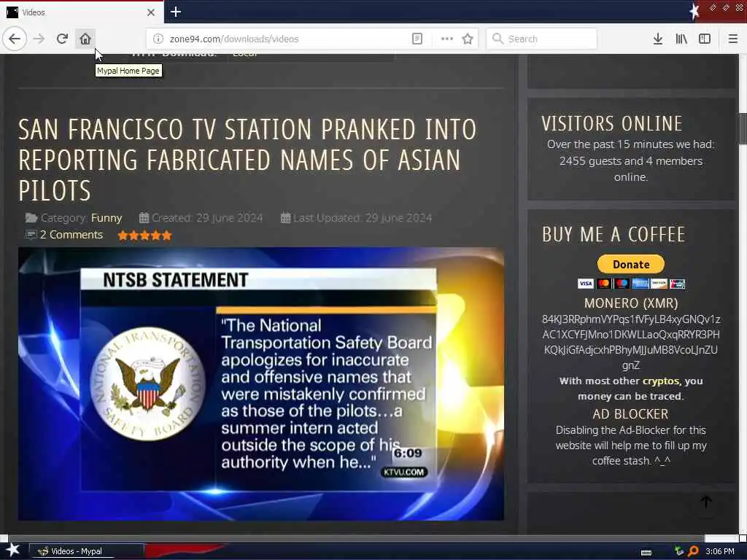Viewport: 747px width, 560px height.
Task: Click the MONERO (XMR) label
Action: click(631, 303)
